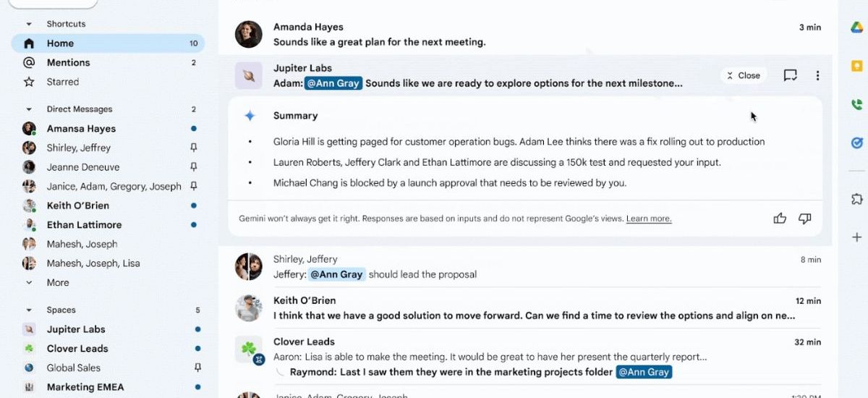Open Starred in the sidebar
This screenshot has height=398, width=868.
(x=62, y=82)
